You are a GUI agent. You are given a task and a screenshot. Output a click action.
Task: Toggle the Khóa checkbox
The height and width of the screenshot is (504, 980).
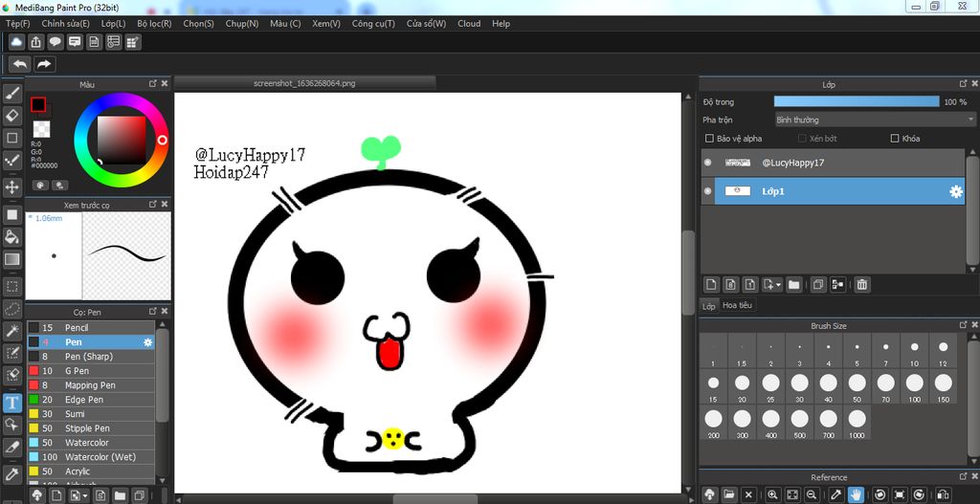click(x=895, y=139)
